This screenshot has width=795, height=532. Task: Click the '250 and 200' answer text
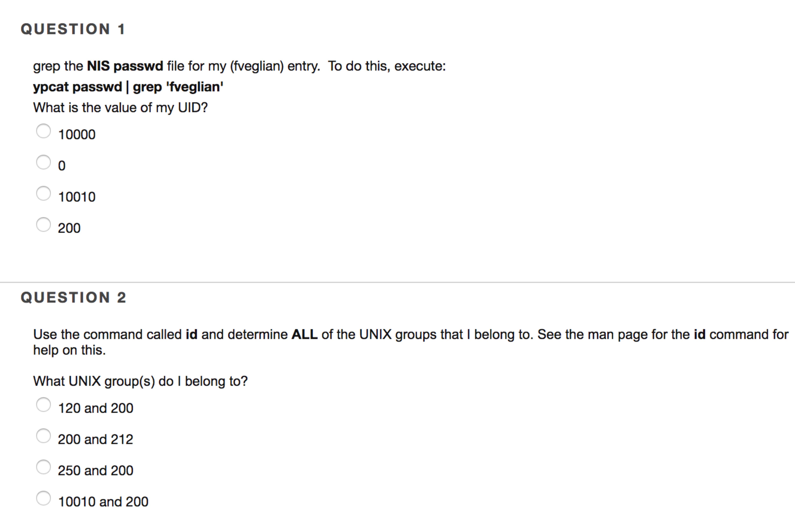point(96,471)
